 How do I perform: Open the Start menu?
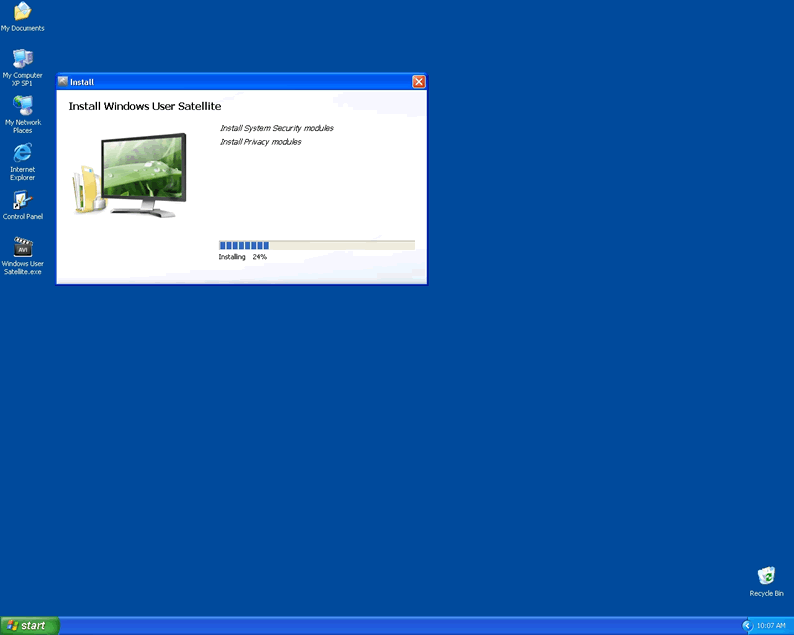[30, 625]
